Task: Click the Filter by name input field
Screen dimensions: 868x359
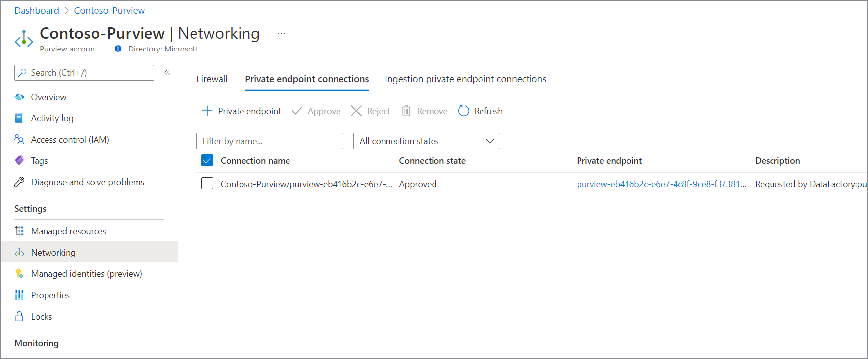Action: click(270, 141)
